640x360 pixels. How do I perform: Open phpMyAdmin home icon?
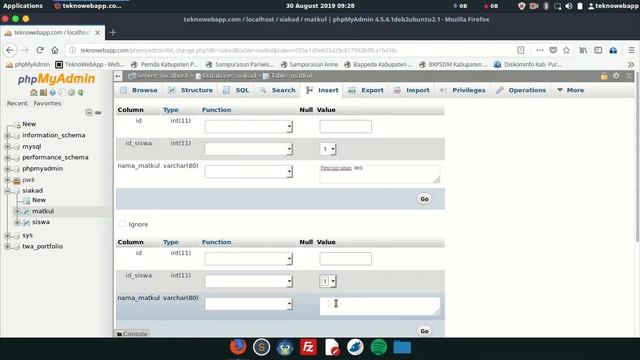tap(34, 93)
